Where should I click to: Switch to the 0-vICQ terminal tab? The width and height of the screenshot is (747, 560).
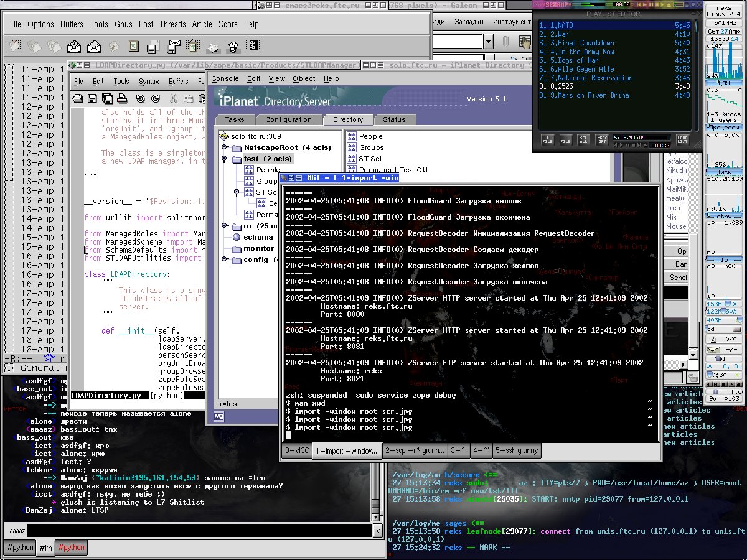[297, 450]
